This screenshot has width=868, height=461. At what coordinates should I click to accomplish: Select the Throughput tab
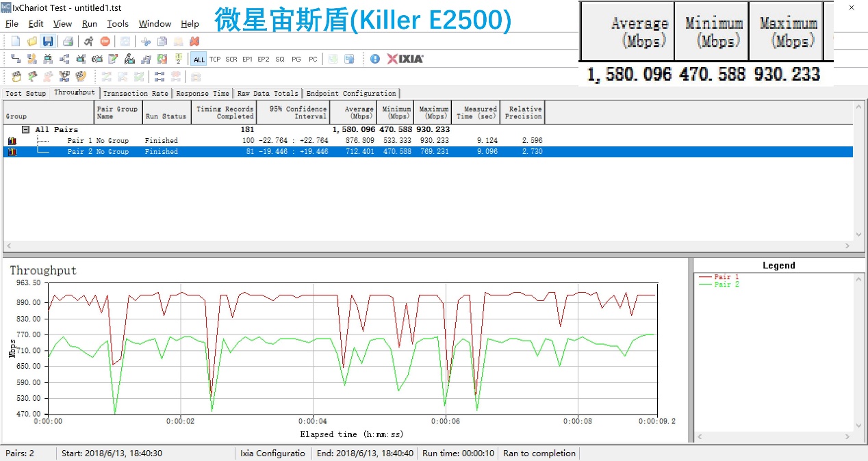(x=75, y=92)
